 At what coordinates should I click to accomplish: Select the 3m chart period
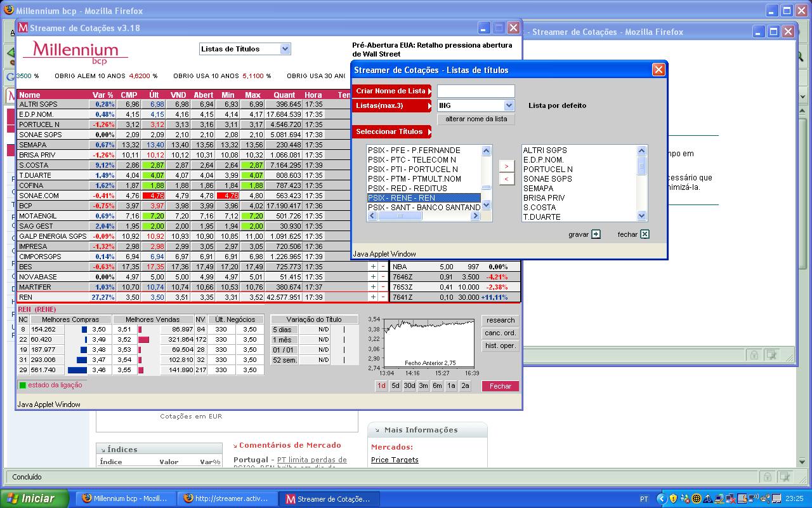(423, 386)
